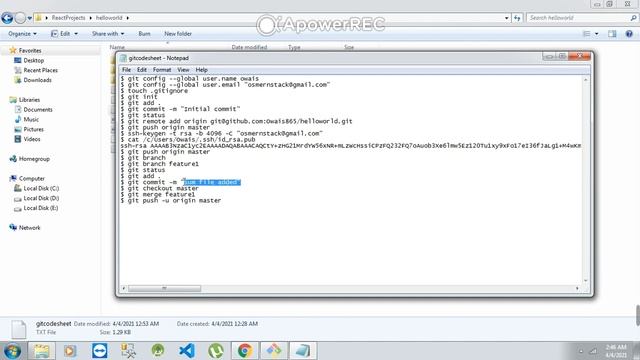Sort by Date modified column

[x=249, y=47]
